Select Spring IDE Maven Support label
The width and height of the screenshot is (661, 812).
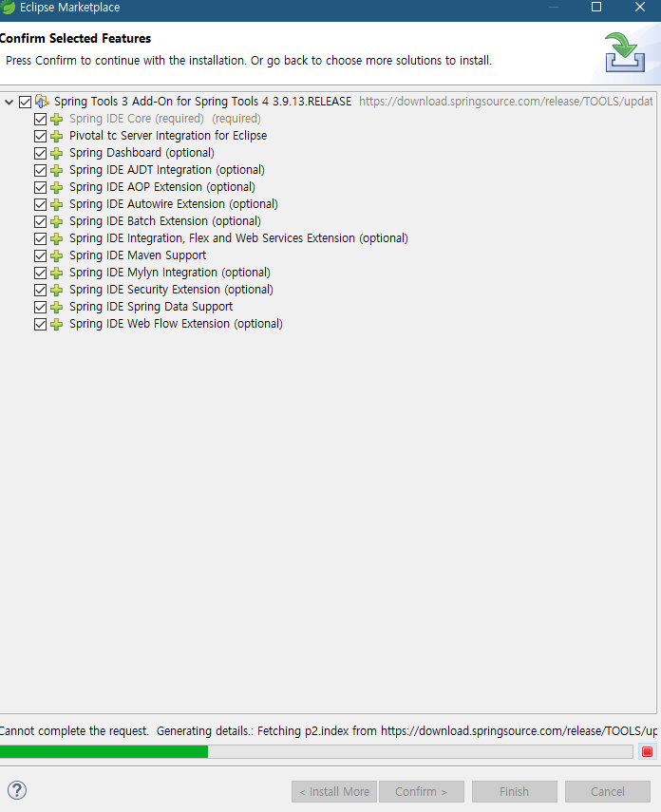138,255
